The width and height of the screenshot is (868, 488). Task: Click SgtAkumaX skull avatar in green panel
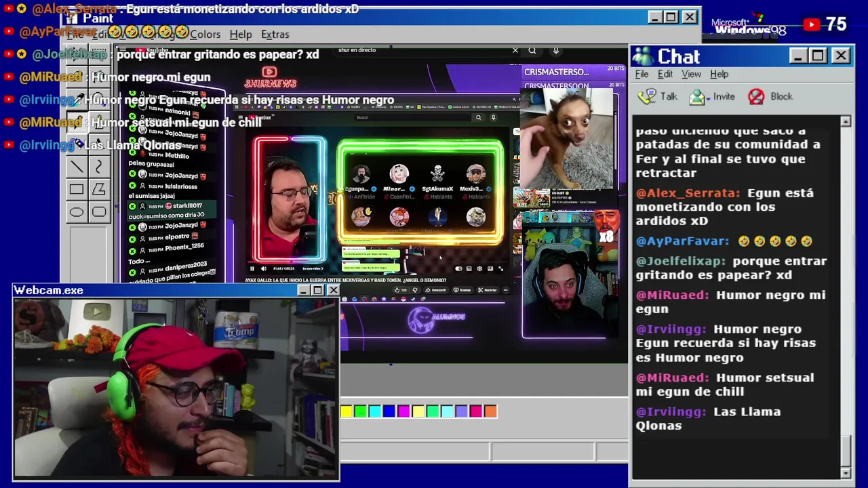(437, 174)
